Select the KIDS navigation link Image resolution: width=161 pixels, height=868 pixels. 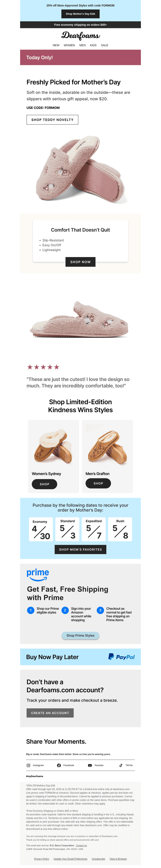(93, 45)
